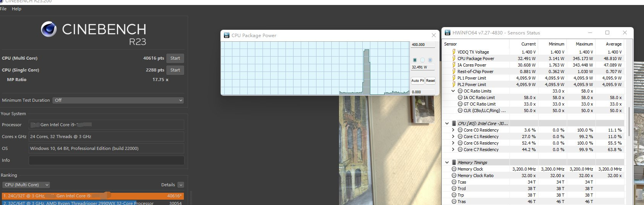The image size is (644, 205).
Task: Click the chip icon beside Memory Timings
Action: click(x=454, y=163)
